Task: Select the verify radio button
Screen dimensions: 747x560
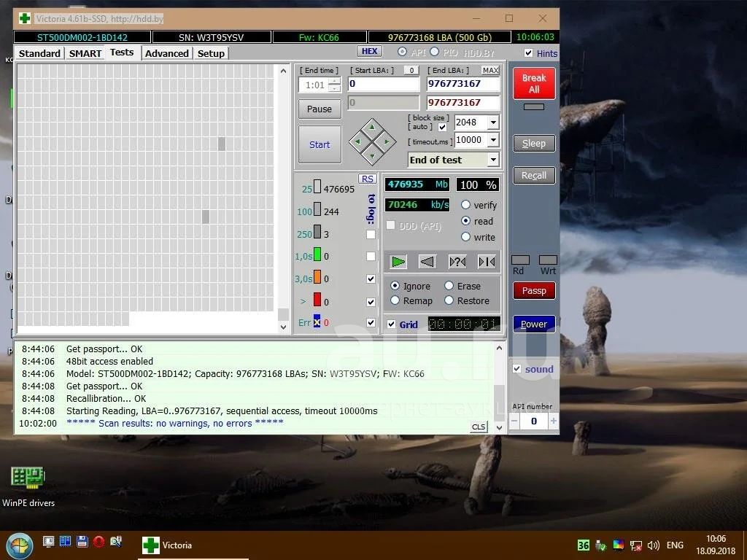Action: coord(466,205)
